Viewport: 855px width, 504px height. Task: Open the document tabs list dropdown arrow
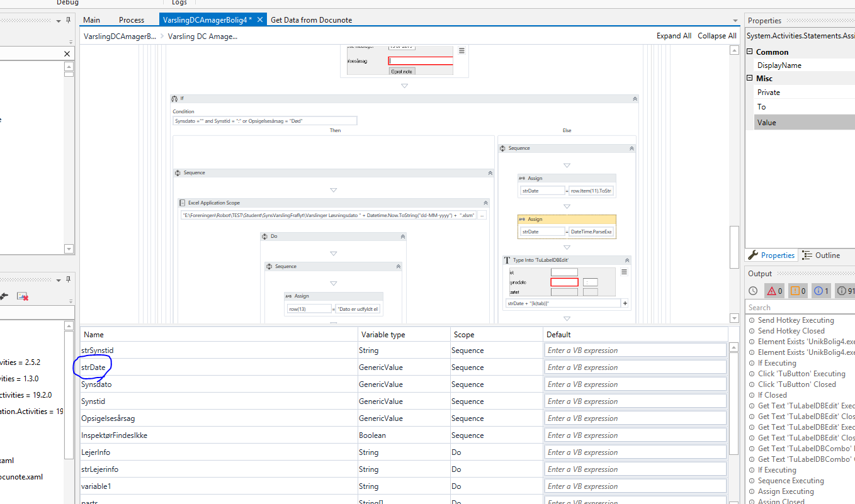click(x=735, y=21)
